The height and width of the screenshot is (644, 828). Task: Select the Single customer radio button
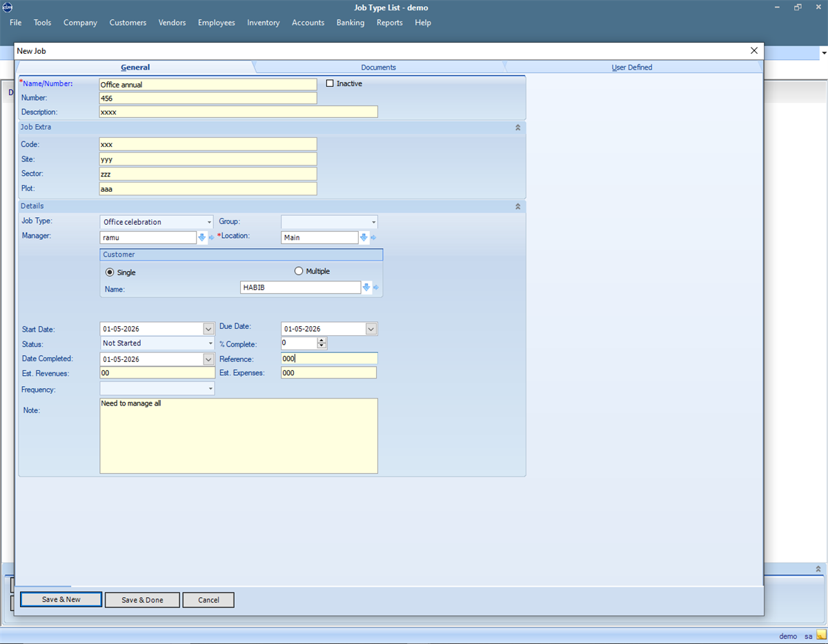tap(110, 272)
